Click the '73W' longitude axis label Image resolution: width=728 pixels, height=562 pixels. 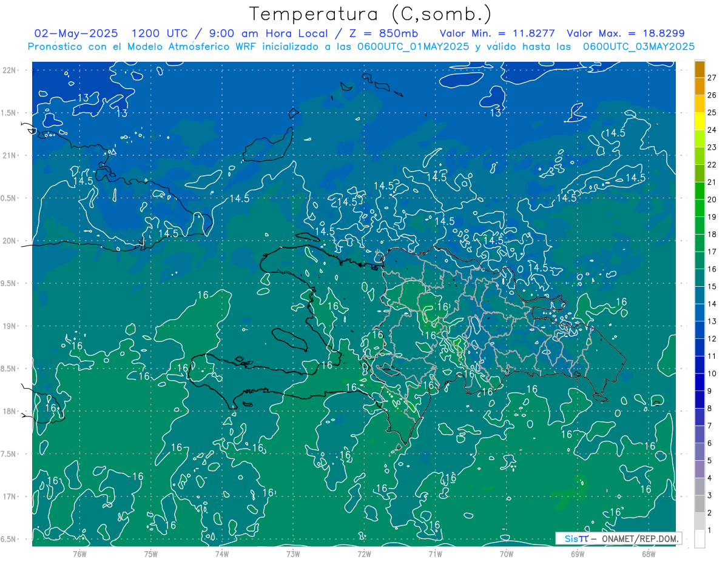click(293, 554)
